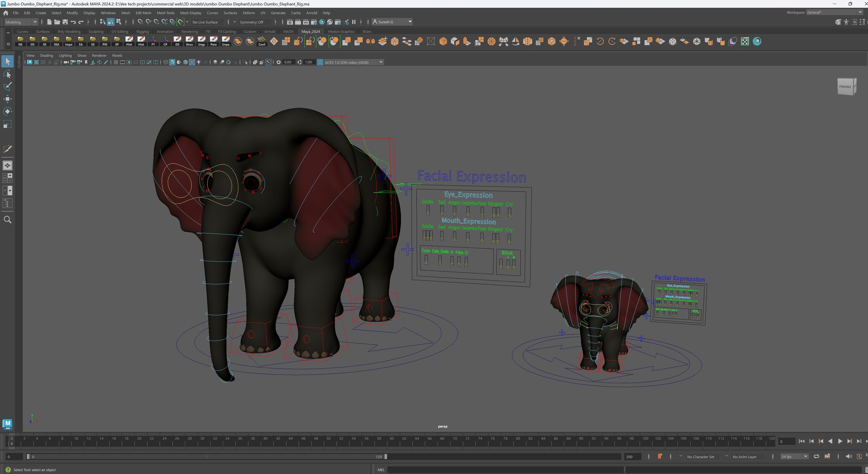
Task: Click the Save Scene disk icon
Action: pyautogui.click(x=65, y=22)
